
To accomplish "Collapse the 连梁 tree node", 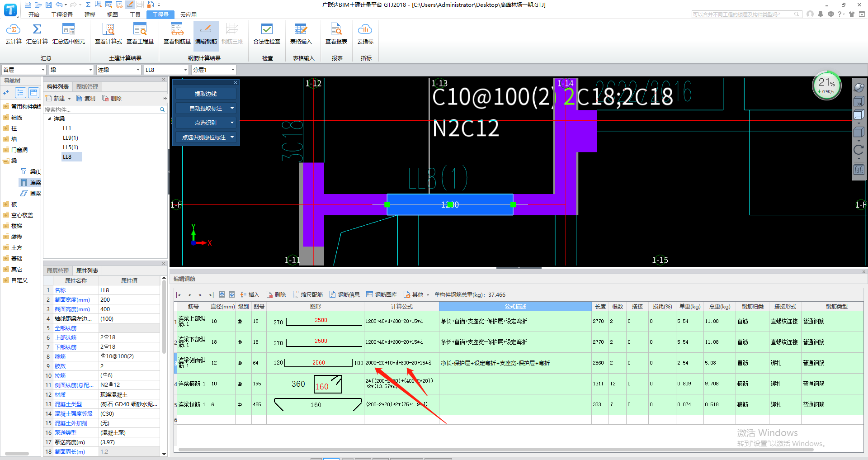I will (50, 119).
